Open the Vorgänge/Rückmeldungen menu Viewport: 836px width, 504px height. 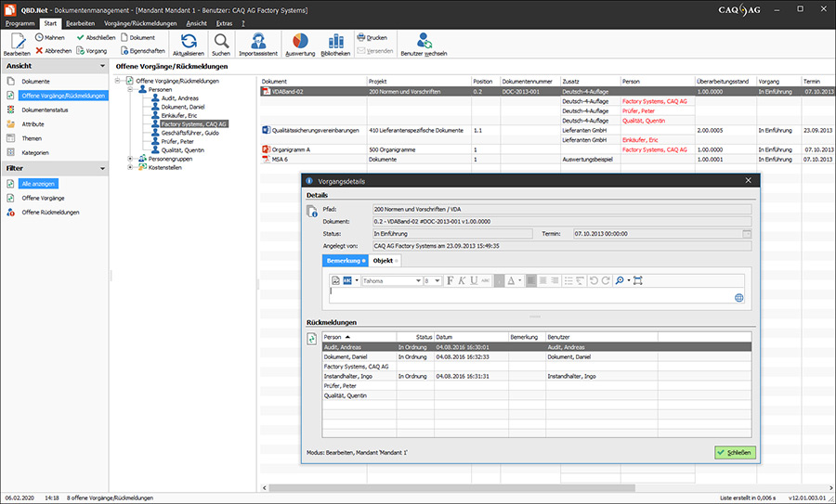click(140, 23)
